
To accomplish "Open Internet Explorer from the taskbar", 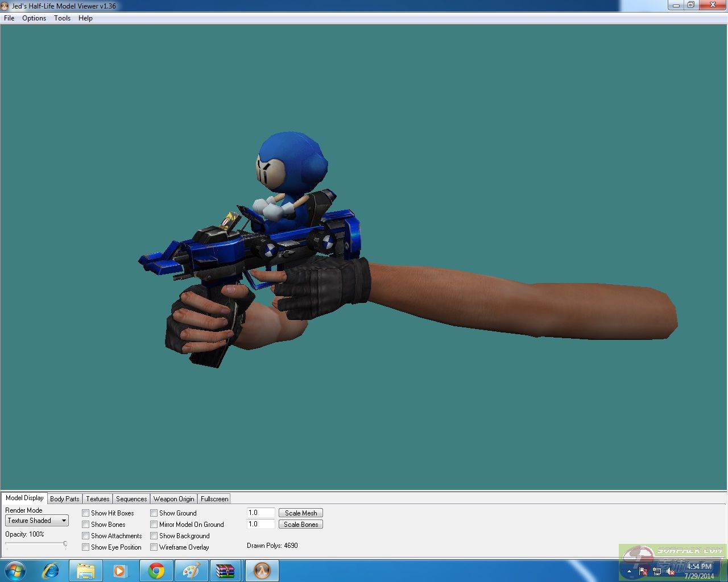I will point(51,571).
